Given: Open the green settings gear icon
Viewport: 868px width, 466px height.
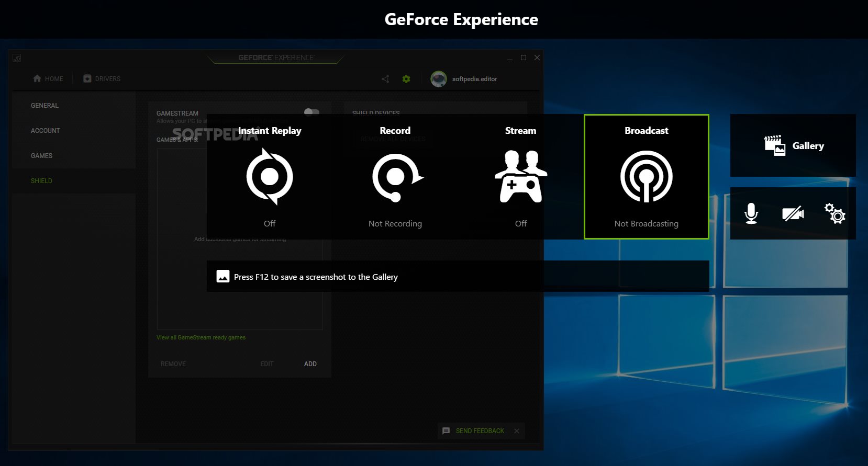Looking at the screenshot, I should click(406, 79).
